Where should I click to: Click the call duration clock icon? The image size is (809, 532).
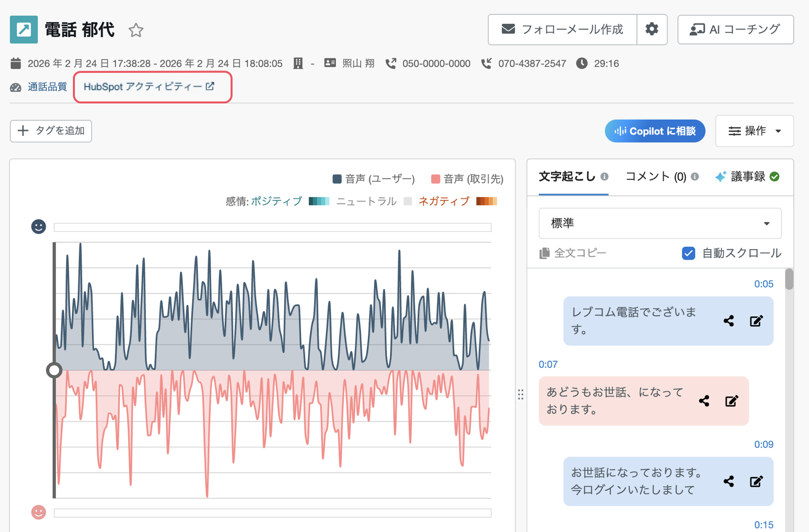pos(582,63)
